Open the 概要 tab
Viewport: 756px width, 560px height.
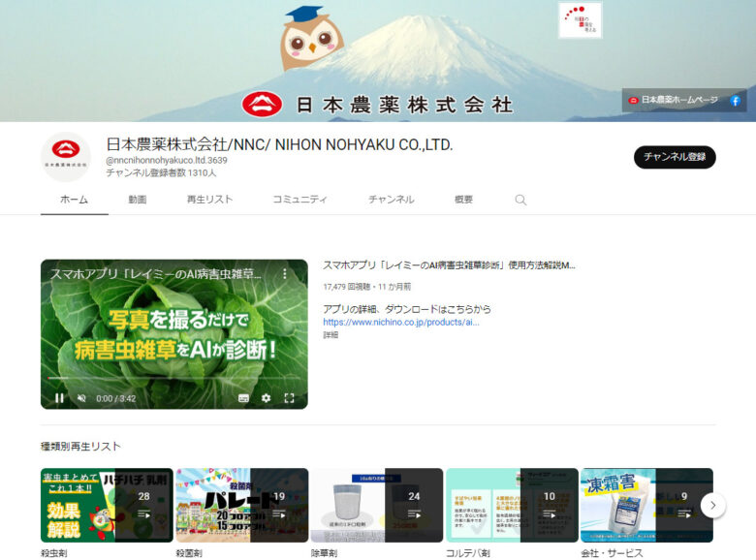[464, 200]
